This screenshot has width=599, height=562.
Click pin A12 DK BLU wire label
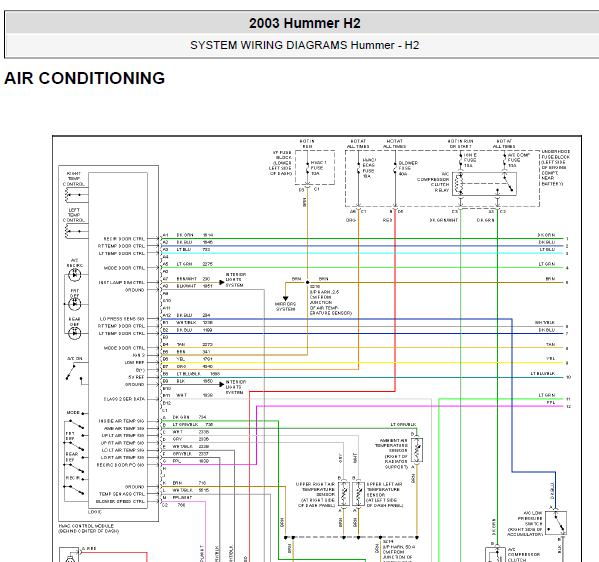[x=185, y=315]
